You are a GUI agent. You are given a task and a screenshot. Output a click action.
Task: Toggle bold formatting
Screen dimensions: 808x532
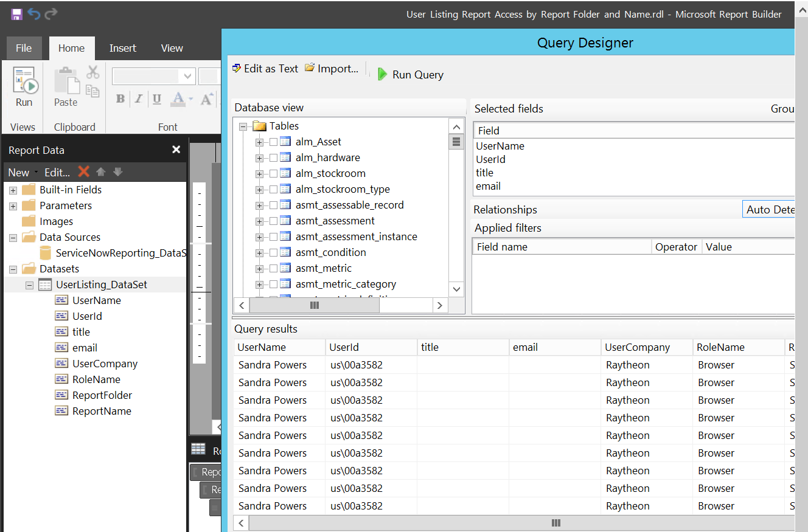point(120,98)
